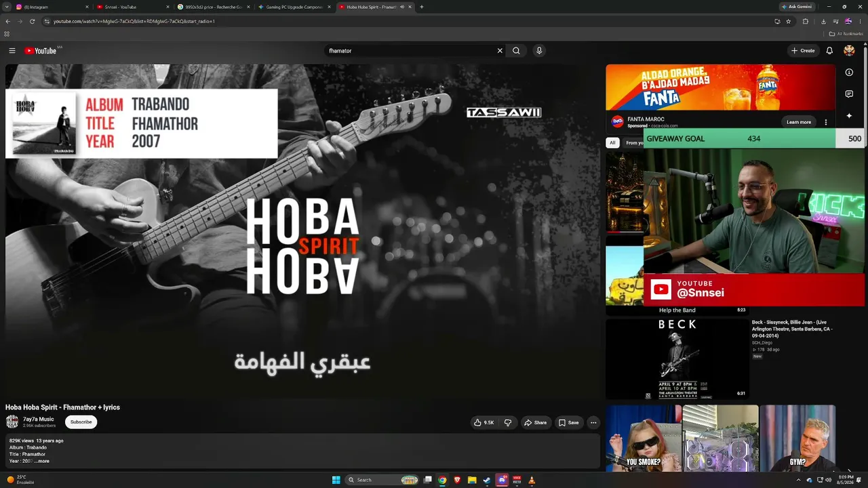Screen dimensions: 868x488
Task: Open the YouTube guide hamburger menu
Action: point(12,51)
